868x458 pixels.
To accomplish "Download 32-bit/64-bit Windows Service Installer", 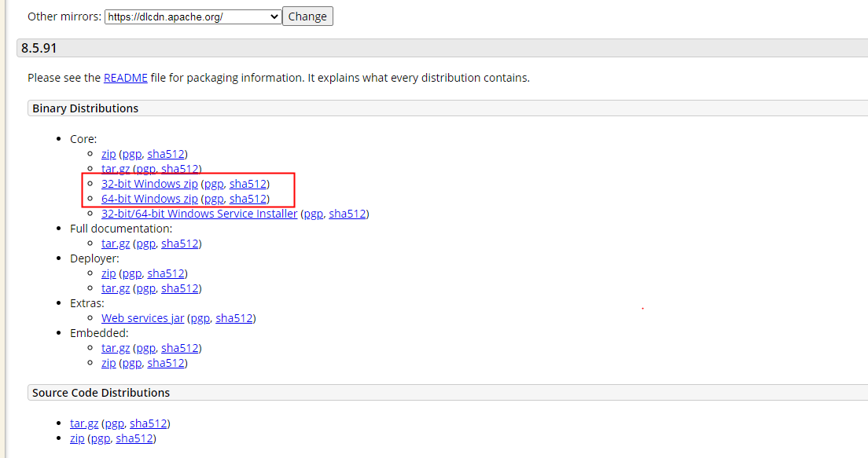I will [x=199, y=214].
